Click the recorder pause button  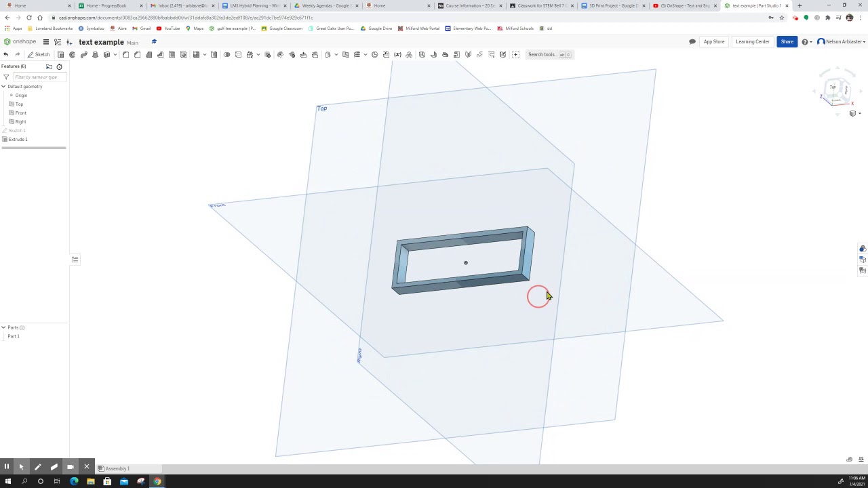tap(6, 466)
